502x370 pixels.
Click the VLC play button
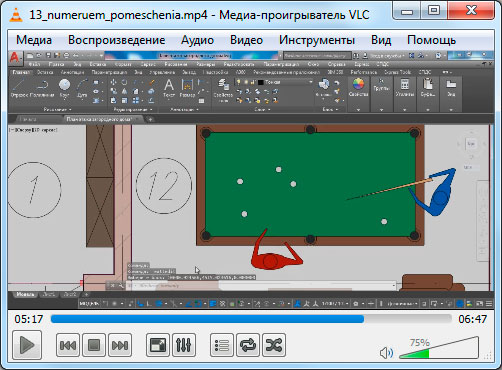pyautogui.click(x=27, y=345)
